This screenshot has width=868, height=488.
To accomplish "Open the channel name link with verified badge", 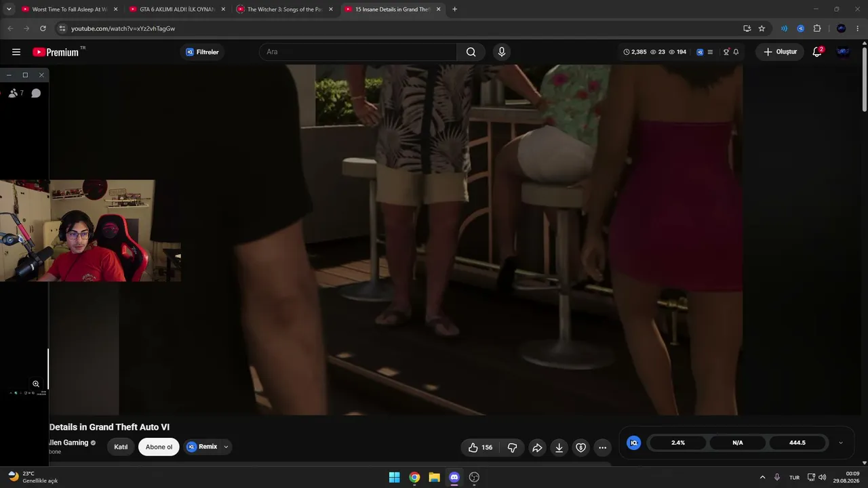I will [x=73, y=443].
